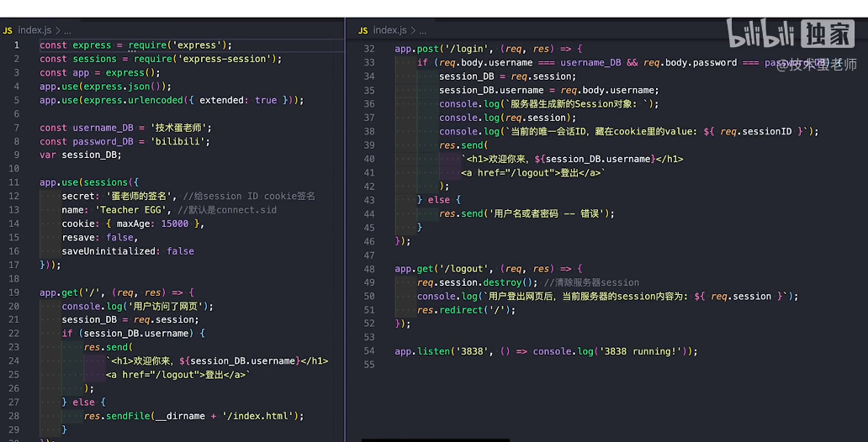Screen dimensions: 868x442
Task: Click line number 48 in the right gutter
Action: [x=369, y=268]
